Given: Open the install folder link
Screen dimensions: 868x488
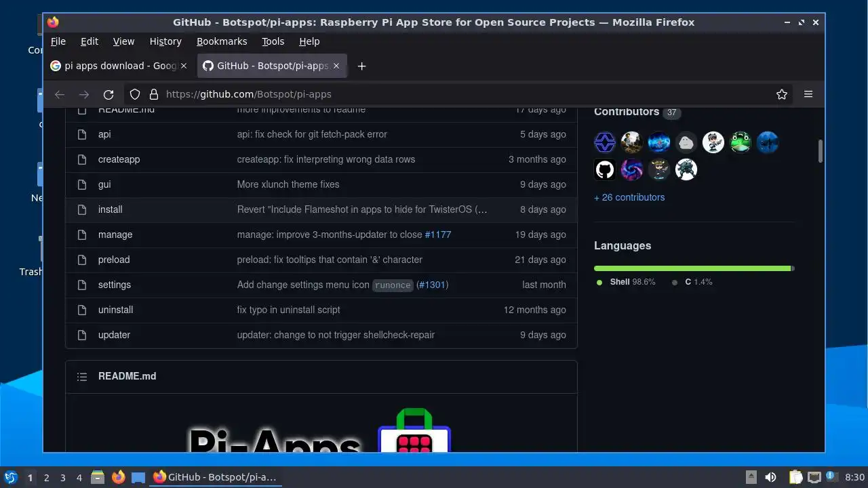Looking at the screenshot, I should (110, 209).
